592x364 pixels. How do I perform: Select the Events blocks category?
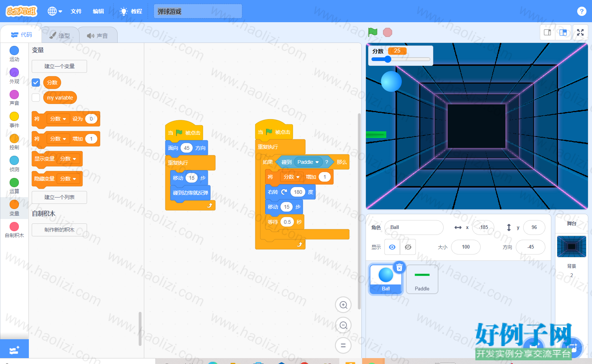pyautogui.click(x=14, y=120)
